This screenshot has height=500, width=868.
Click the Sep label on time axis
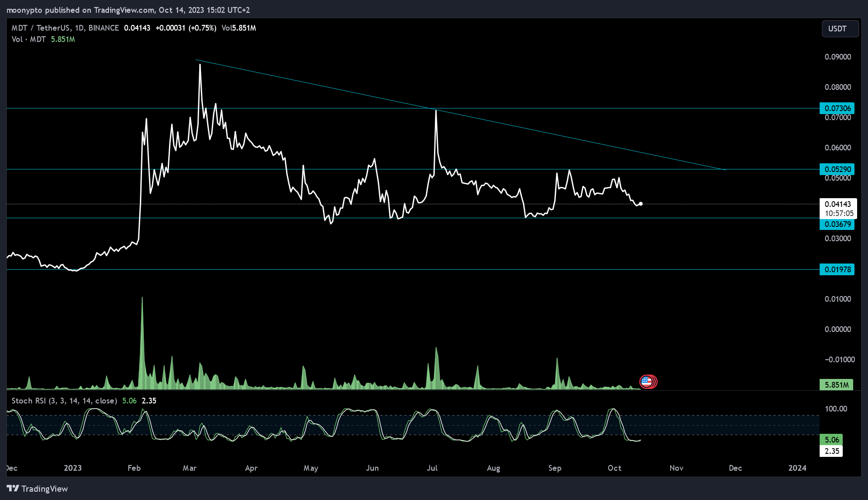pyautogui.click(x=555, y=468)
